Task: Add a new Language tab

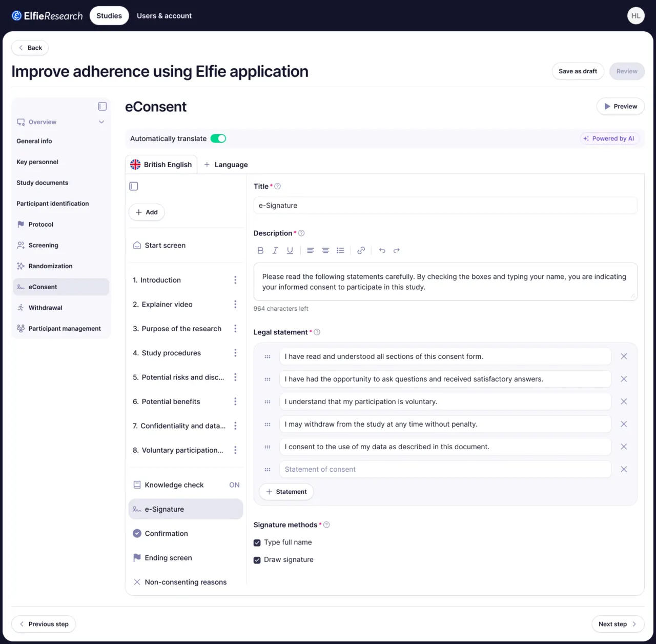Action: click(225, 165)
